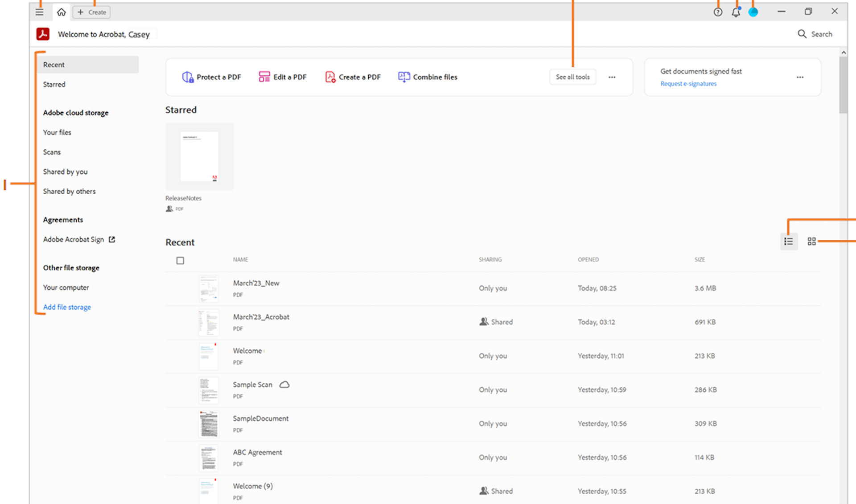Screen dimensions: 856x504
Task: Click the Search magnifier icon
Action: 802,34
